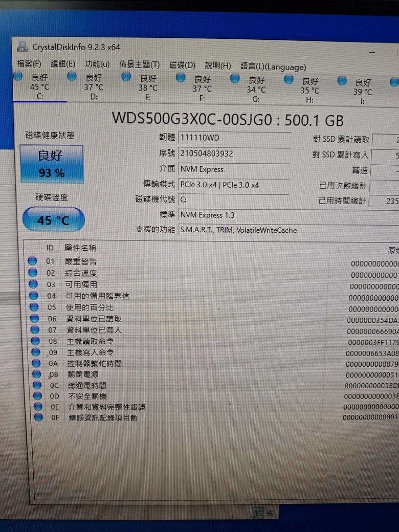
Task: Select the 嚴重警告 attribute row text
Action: pos(81,261)
